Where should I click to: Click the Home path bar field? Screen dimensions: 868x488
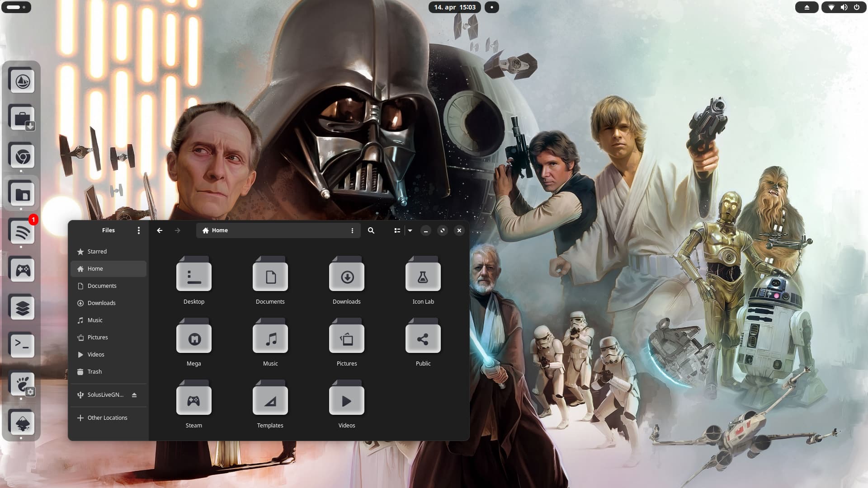[x=278, y=230]
